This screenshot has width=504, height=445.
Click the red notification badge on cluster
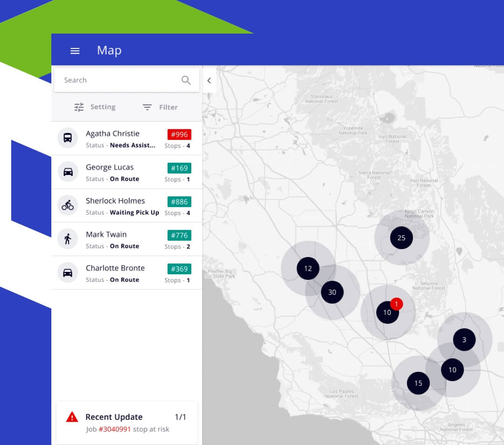396,304
